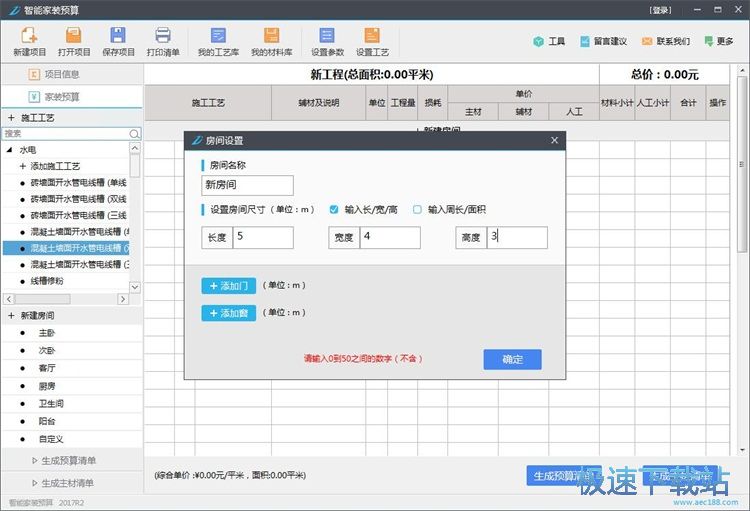Select the 输入长/宽/高 checkbox

(334, 209)
